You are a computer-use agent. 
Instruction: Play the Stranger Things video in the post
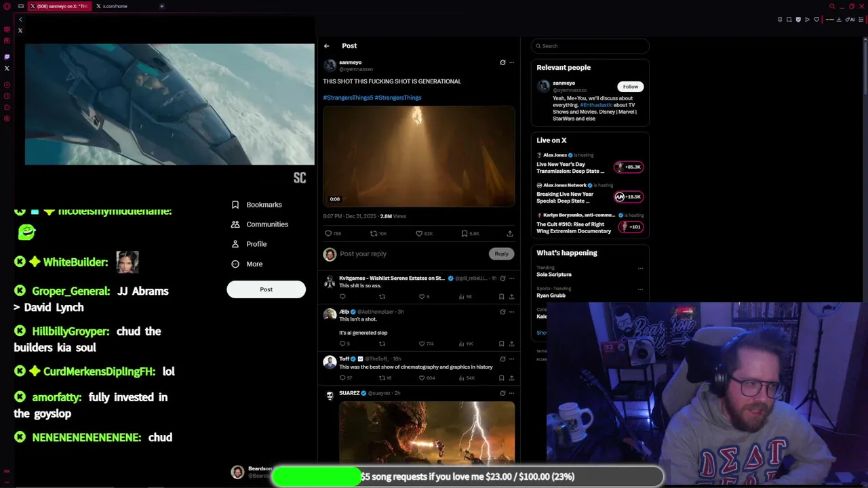(419, 156)
